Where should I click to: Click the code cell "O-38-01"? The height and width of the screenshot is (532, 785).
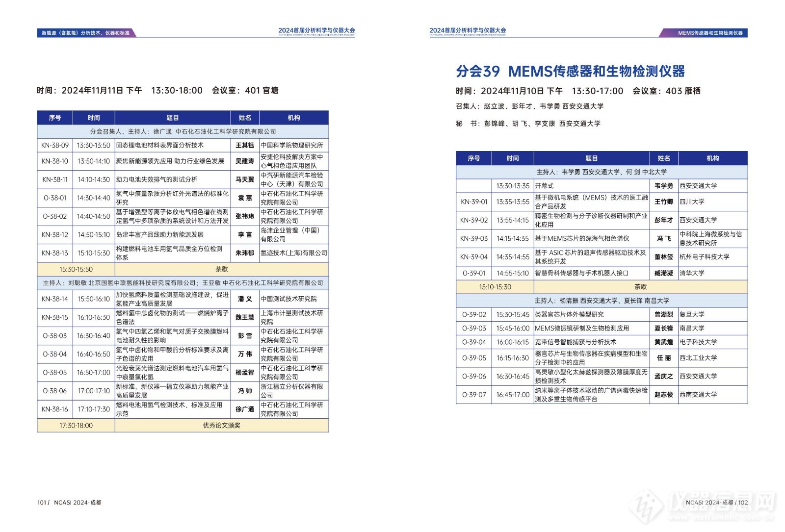pyautogui.click(x=55, y=198)
